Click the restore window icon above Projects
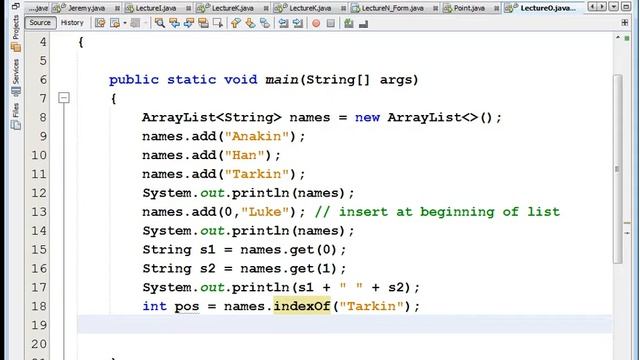 pyautogui.click(x=16, y=6)
